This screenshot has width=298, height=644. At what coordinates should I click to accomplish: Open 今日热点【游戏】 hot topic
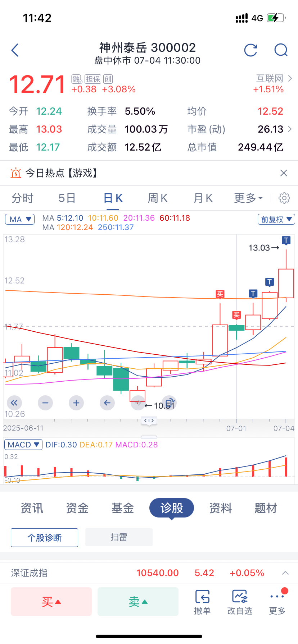point(61,173)
